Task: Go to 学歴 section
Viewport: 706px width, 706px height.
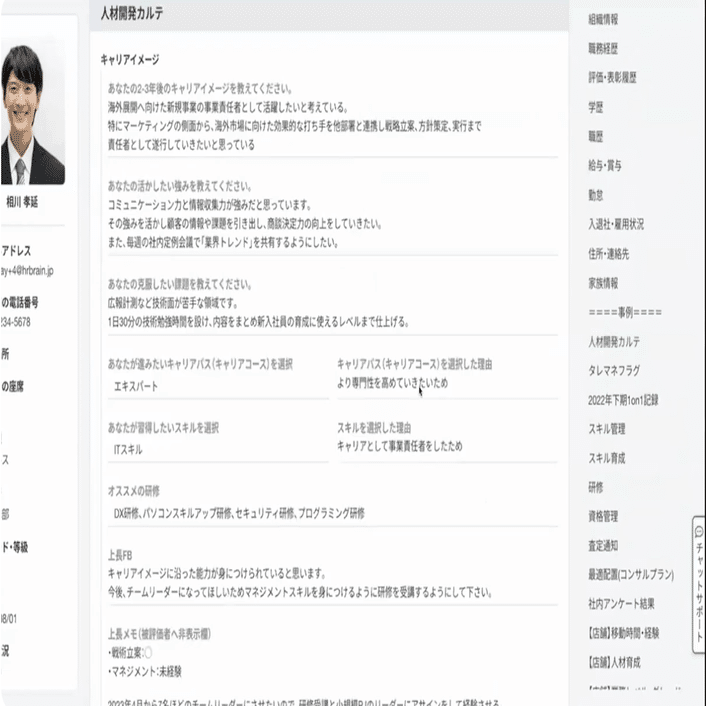Action: coord(595,107)
